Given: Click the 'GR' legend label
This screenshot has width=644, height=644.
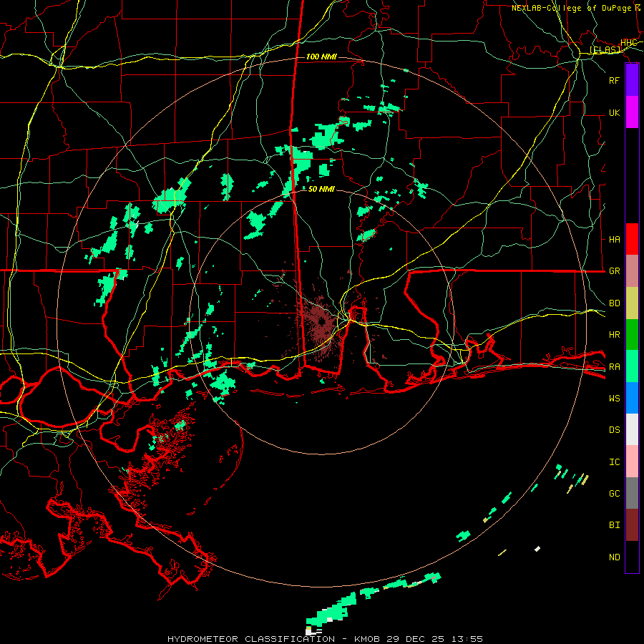Looking at the screenshot, I should (x=614, y=271).
